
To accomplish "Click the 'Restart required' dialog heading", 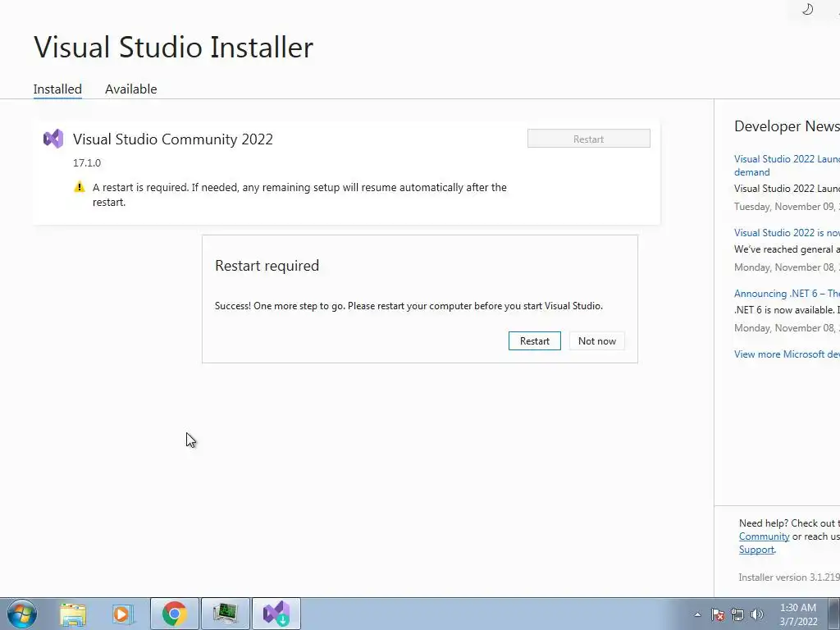I will [x=267, y=266].
